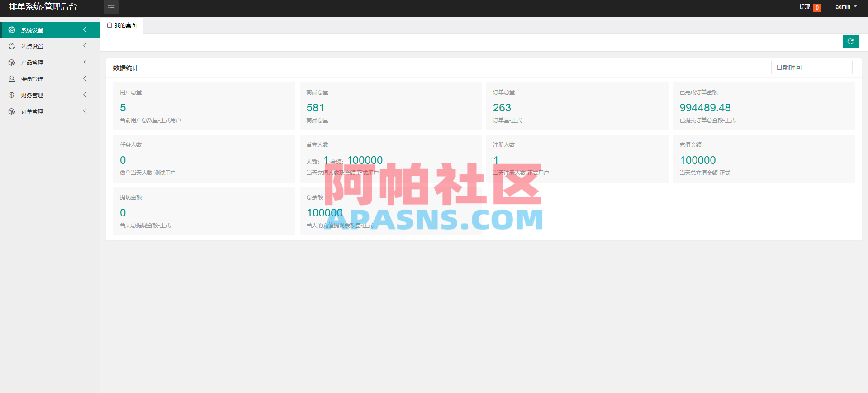Click the 订单总量 value 263

[502, 108]
